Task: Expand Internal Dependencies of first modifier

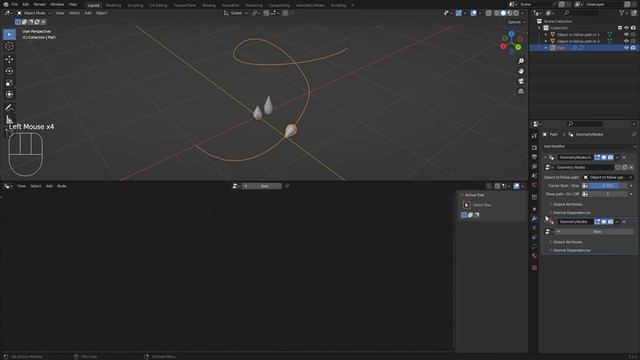Action: [x=571, y=213]
